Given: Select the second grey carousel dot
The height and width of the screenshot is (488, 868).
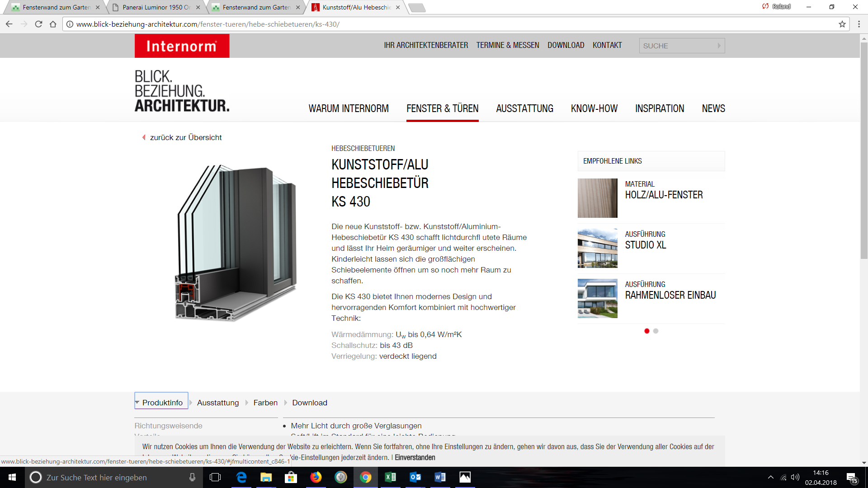Looking at the screenshot, I should pyautogui.click(x=656, y=331).
